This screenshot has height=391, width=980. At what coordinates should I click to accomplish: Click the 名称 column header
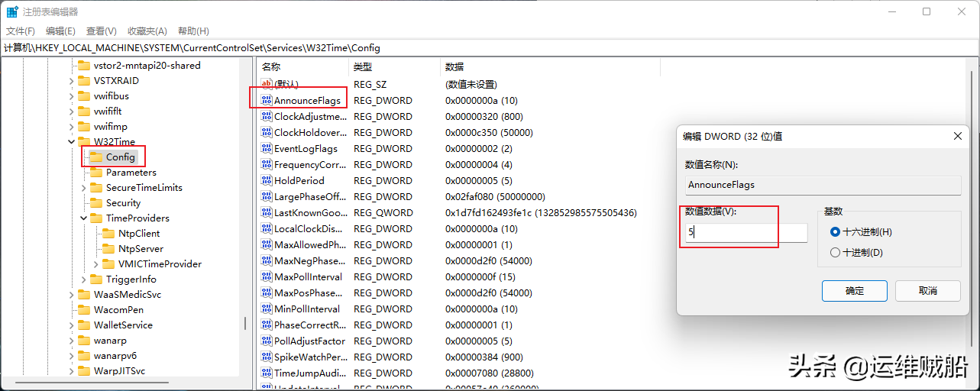click(302, 67)
